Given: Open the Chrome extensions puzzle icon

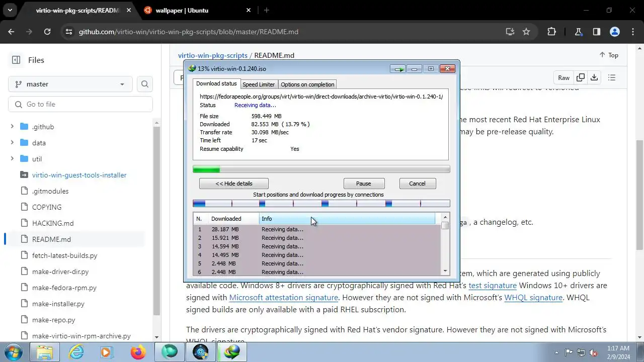Looking at the screenshot, I should [x=551, y=32].
